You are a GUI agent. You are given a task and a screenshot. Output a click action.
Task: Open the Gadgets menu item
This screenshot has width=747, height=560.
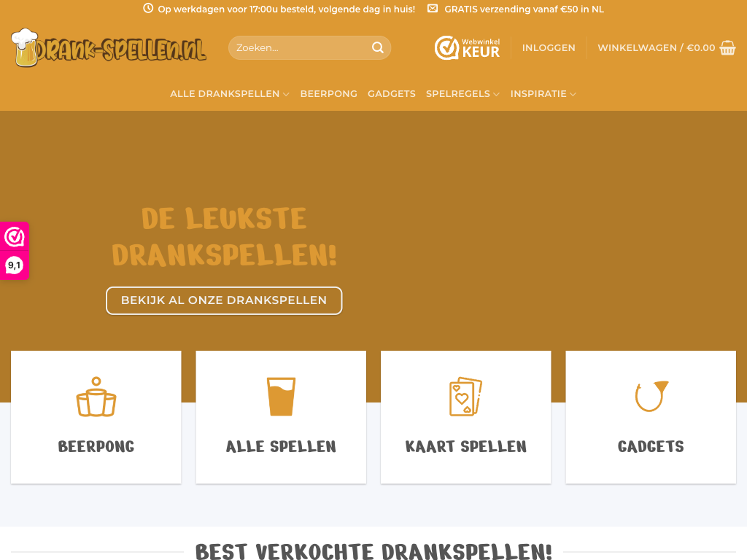pos(392,94)
